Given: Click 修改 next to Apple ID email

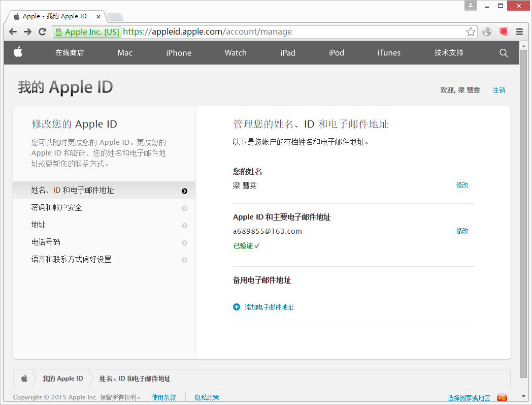Looking at the screenshot, I should pos(462,231).
